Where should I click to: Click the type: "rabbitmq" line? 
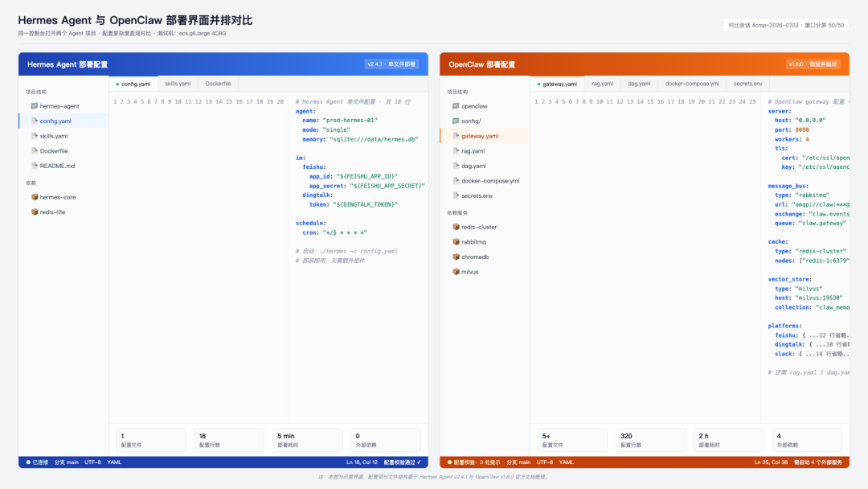801,195
